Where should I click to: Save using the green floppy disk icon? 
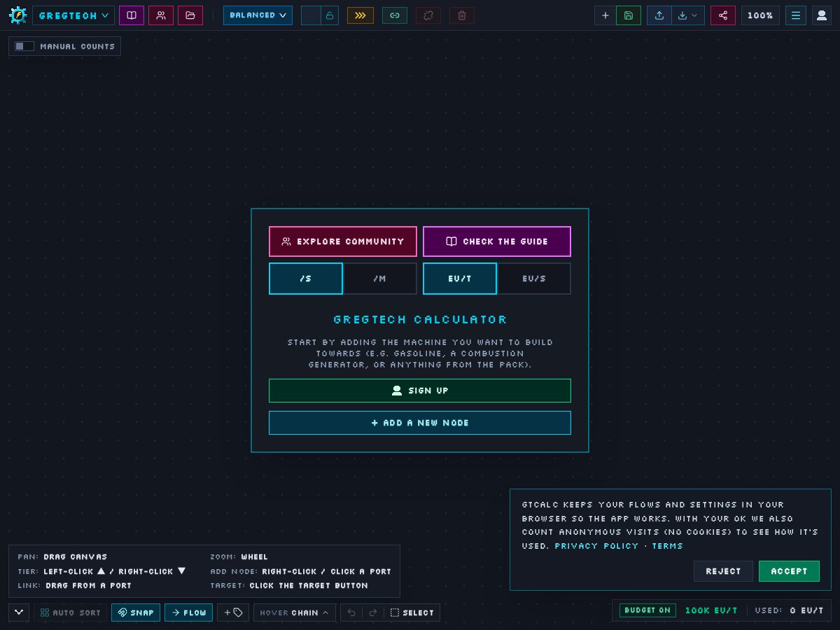(x=629, y=15)
